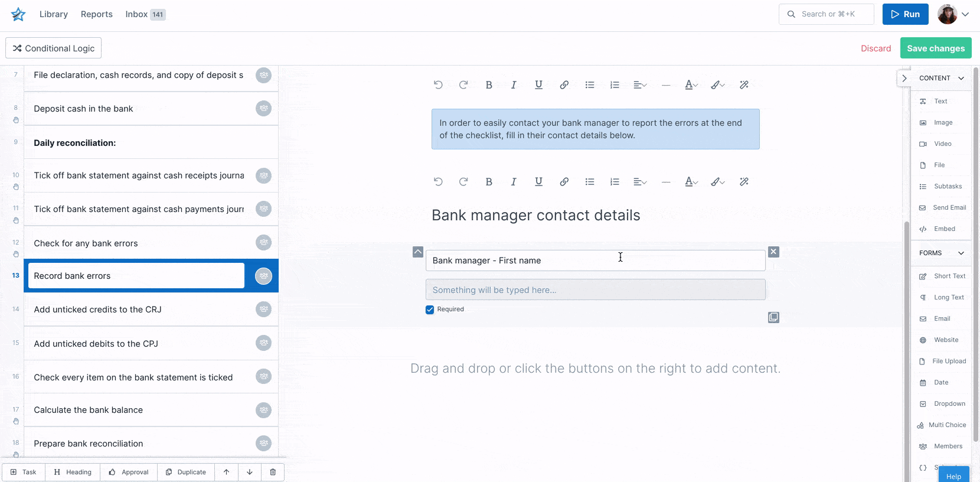
Task: Edit the Bank manager - First name label
Action: click(596, 260)
